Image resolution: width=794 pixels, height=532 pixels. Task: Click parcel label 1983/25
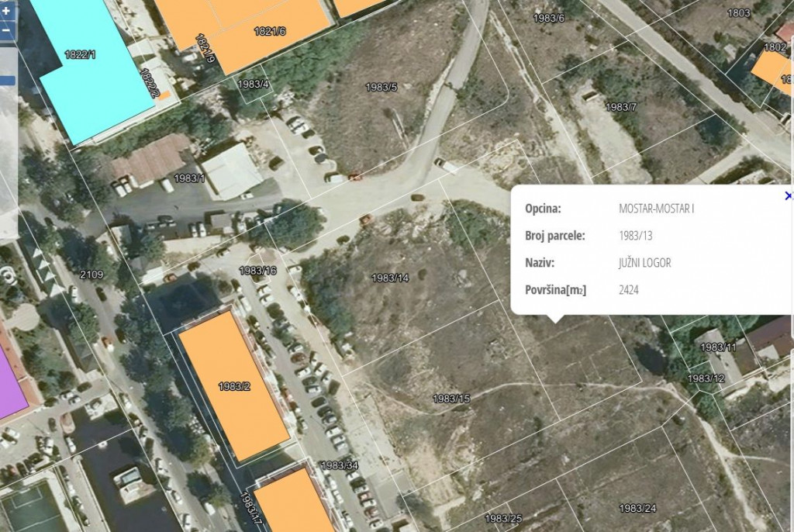[x=503, y=518]
